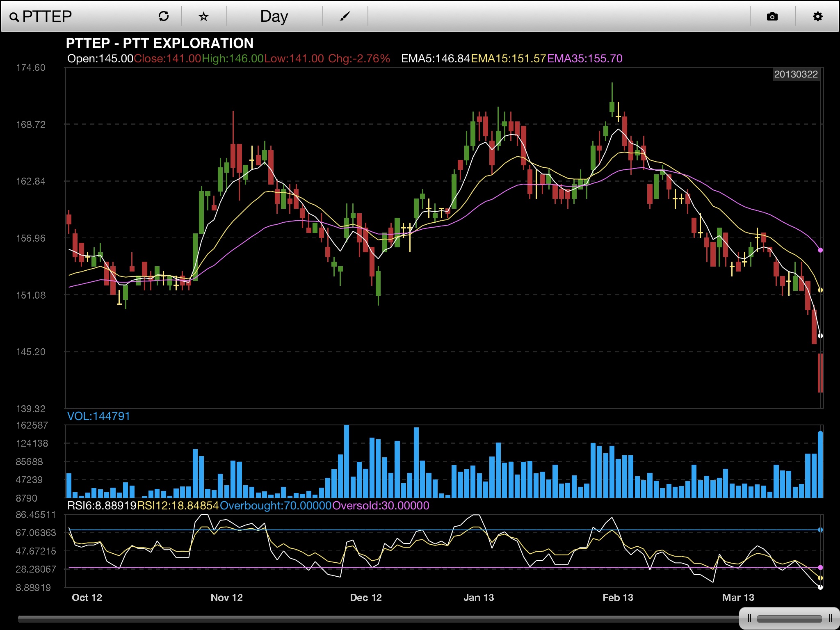Click the range scroller thumb center
Viewport: 840px width, 630px height.
(790, 619)
